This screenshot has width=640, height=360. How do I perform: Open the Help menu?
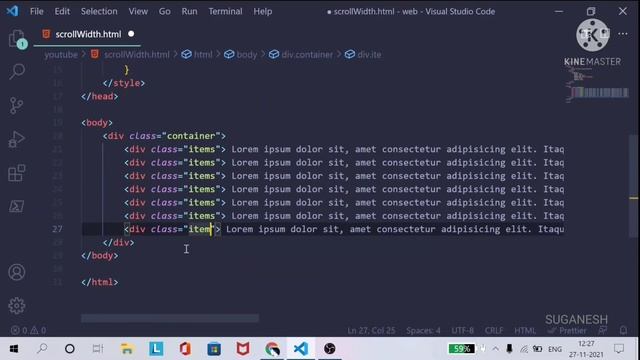pos(262,11)
